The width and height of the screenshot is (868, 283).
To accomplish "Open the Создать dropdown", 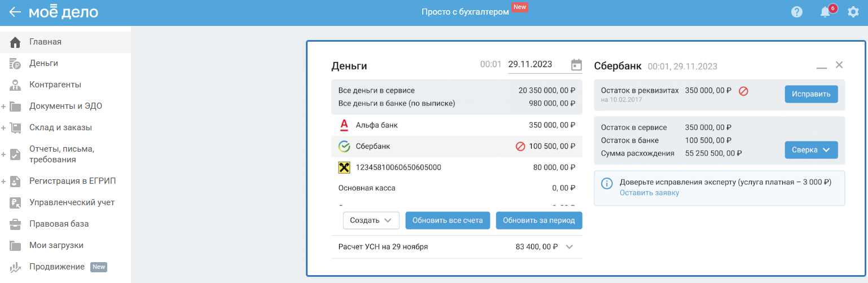I will [371, 220].
